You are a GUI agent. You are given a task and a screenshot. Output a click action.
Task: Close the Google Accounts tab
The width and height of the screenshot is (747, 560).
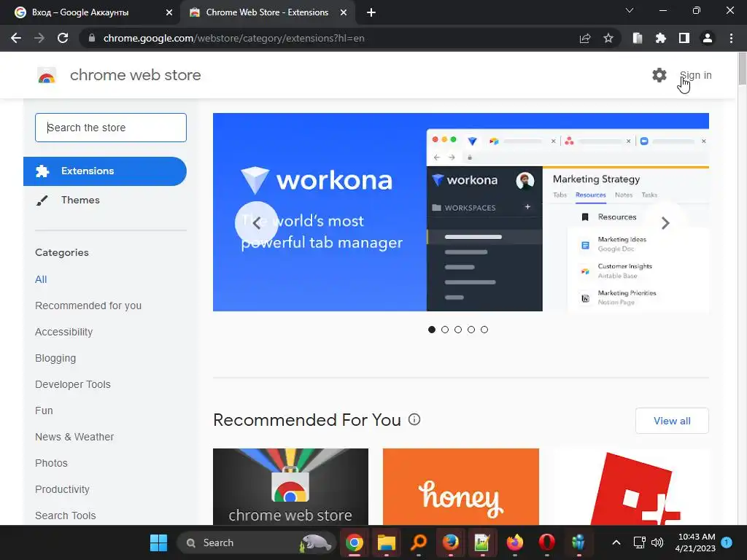point(169,12)
